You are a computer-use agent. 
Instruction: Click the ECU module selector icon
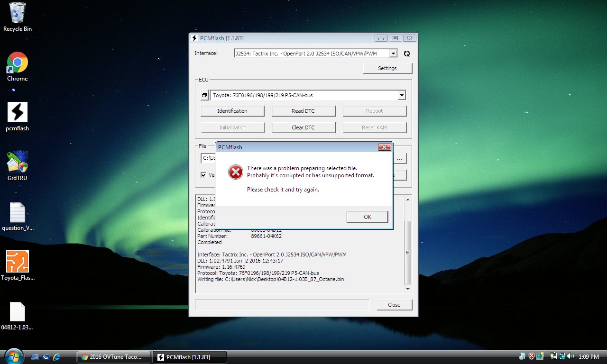tap(204, 95)
